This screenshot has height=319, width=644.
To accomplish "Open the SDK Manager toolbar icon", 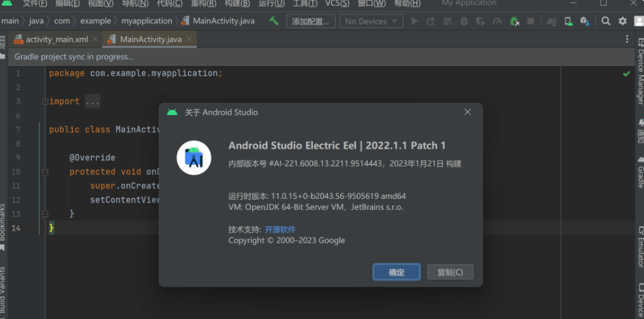I will [x=585, y=21].
